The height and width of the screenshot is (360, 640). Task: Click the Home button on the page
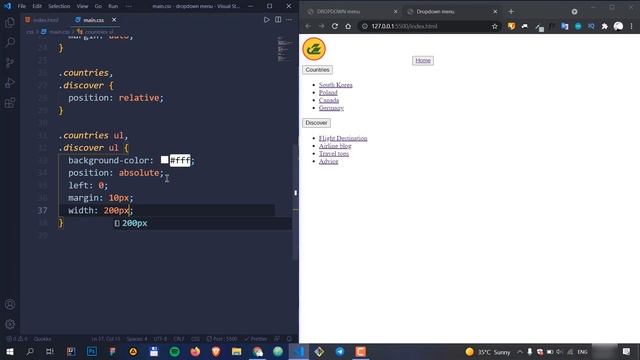(x=423, y=60)
